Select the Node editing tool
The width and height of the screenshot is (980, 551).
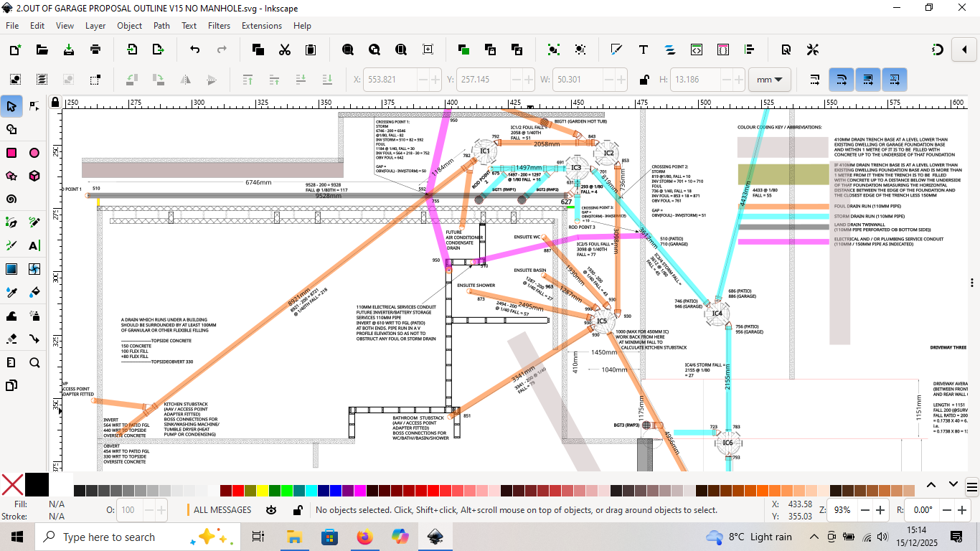click(34, 106)
